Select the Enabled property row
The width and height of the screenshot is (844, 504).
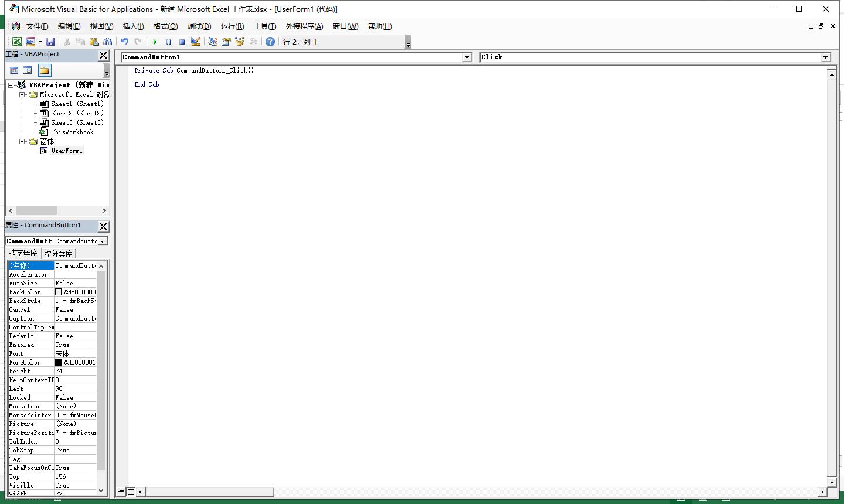(52, 345)
